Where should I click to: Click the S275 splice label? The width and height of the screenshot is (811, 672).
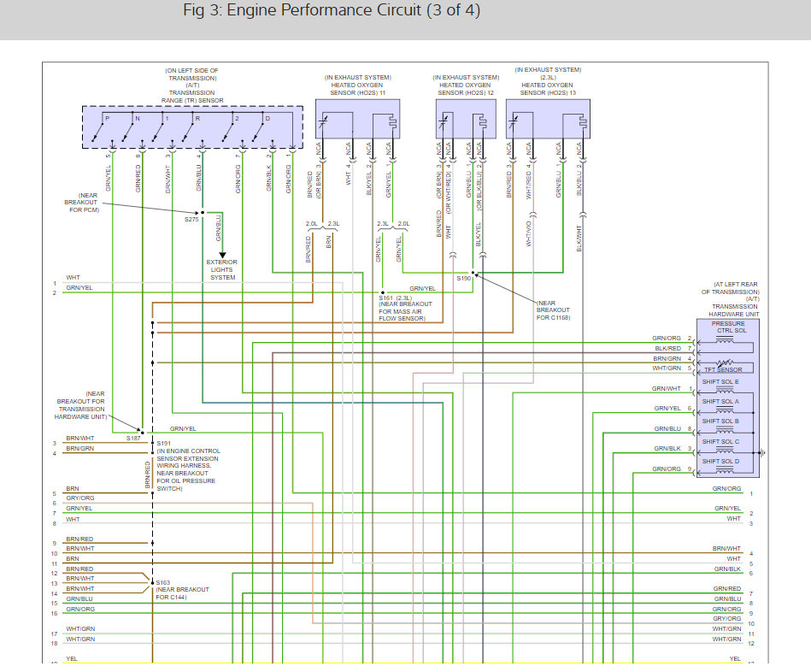click(x=191, y=220)
